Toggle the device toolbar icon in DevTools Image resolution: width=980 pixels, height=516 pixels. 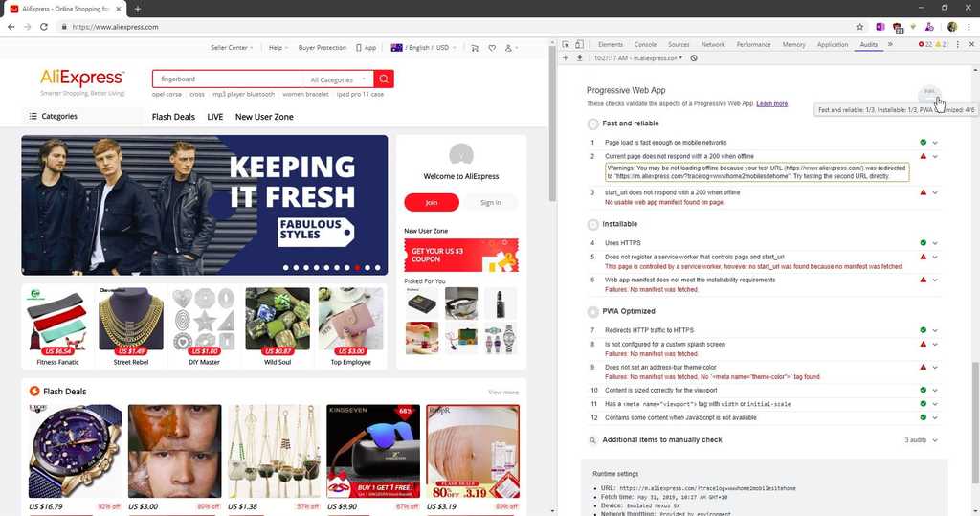(581, 45)
